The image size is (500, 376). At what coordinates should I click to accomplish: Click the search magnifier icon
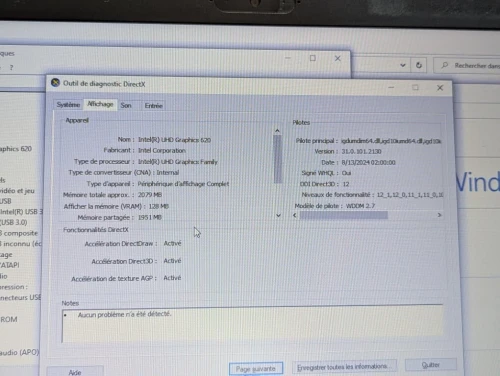coord(445,65)
